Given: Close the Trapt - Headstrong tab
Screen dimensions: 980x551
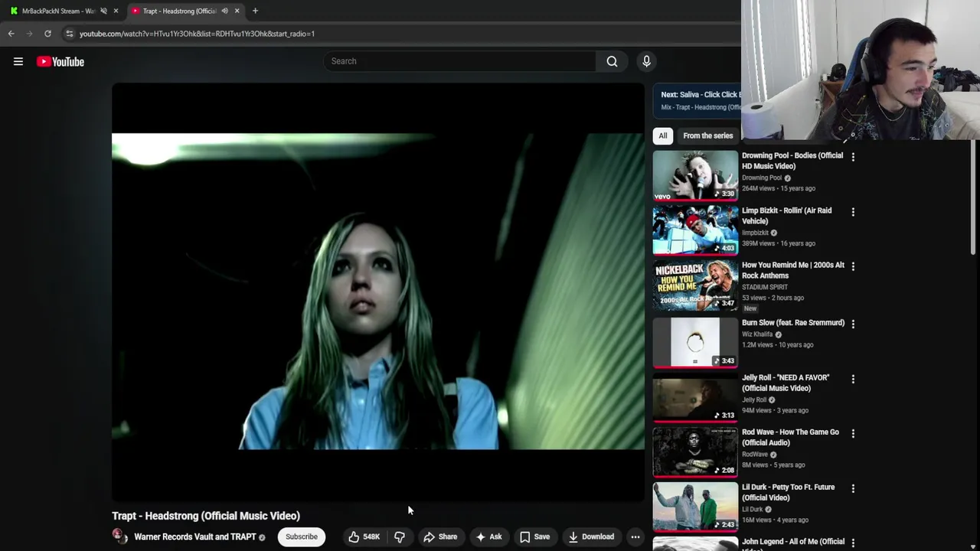Looking at the screenshot, I should (x=237, y=11).
